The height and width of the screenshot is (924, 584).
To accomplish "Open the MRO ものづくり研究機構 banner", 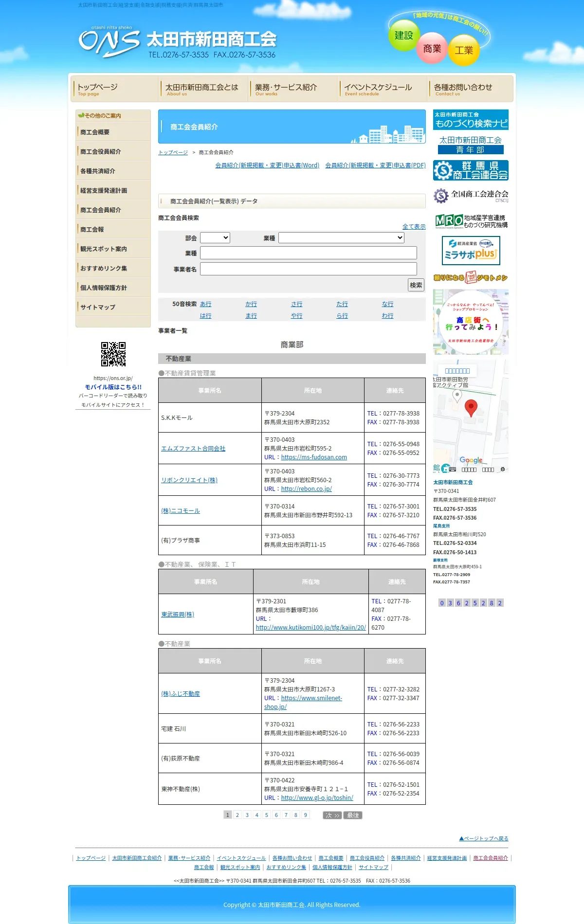I will point(471,221).
